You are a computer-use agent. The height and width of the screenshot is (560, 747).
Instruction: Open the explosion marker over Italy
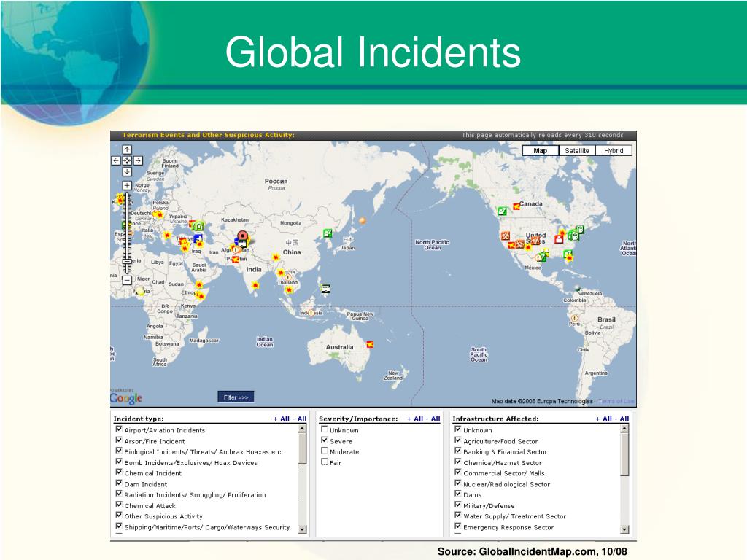tap(167, 235)
